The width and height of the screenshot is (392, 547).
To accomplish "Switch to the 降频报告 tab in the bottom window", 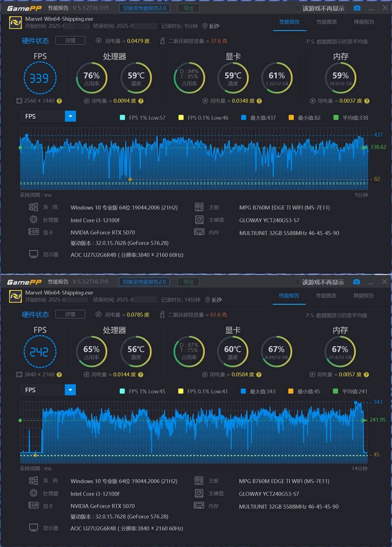I will click(363, 296).
